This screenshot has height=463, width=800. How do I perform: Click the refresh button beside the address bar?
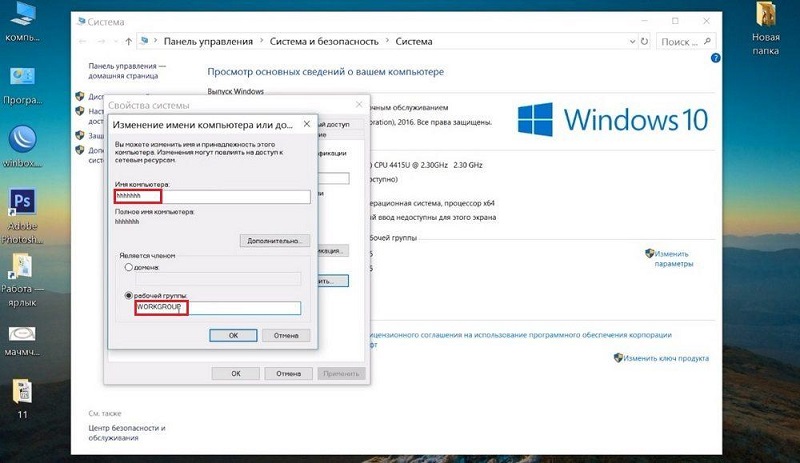tap(646, 42)
